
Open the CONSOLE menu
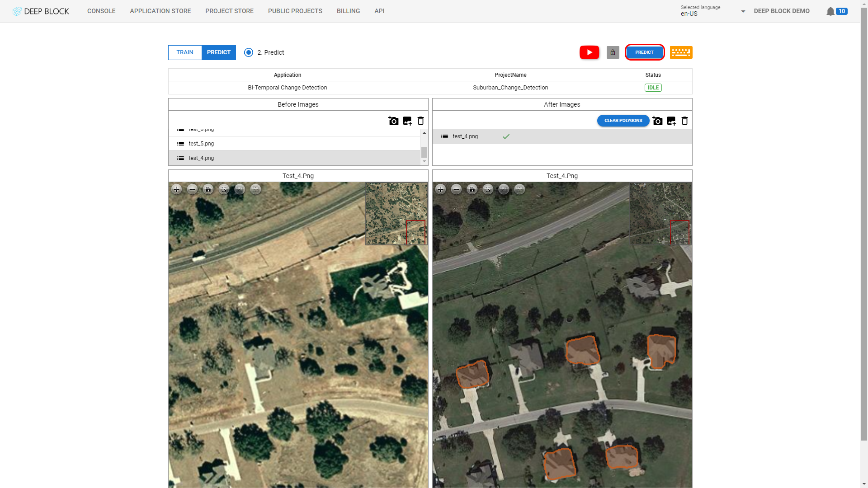[x=101, y=11]
